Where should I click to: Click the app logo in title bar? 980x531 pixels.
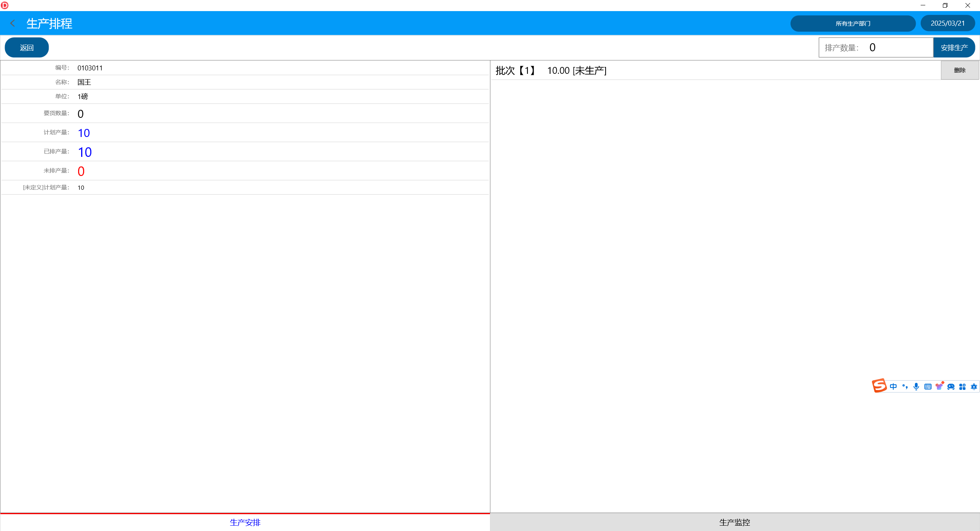click(5, 5)
